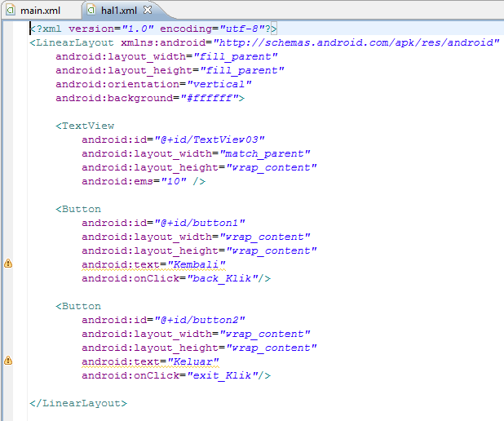Click LinearLayout layout_width "fill_parent" value
Screen dimensions: 504x421
point(236,56)
